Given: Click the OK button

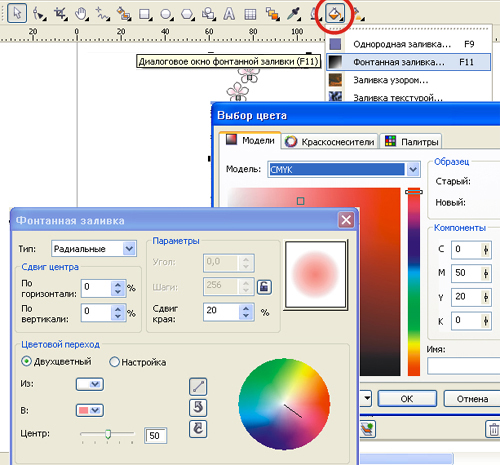Looking at the screenshot, I should coord(407,399).
